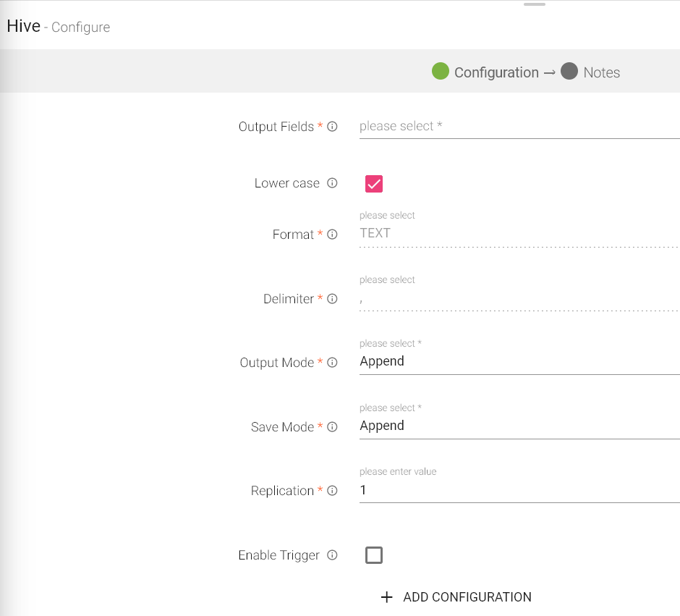Grab the panel drag handle at top
Image resolution: width=680 pixels, height=616 pixels.
[x=534, y=4]
